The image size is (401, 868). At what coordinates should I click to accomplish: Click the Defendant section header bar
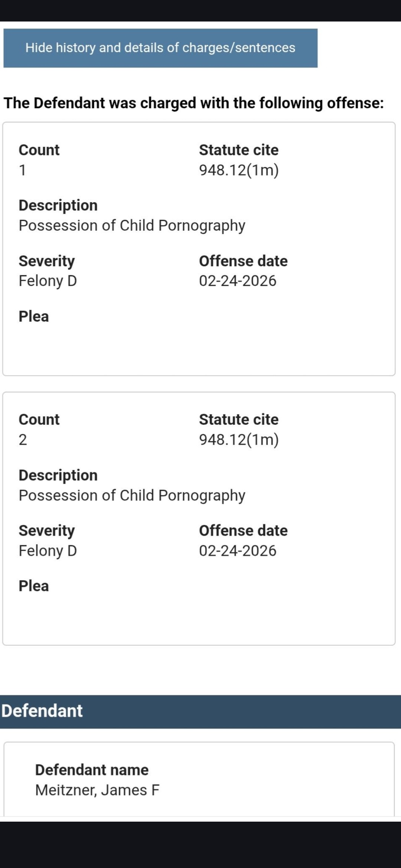200,711
